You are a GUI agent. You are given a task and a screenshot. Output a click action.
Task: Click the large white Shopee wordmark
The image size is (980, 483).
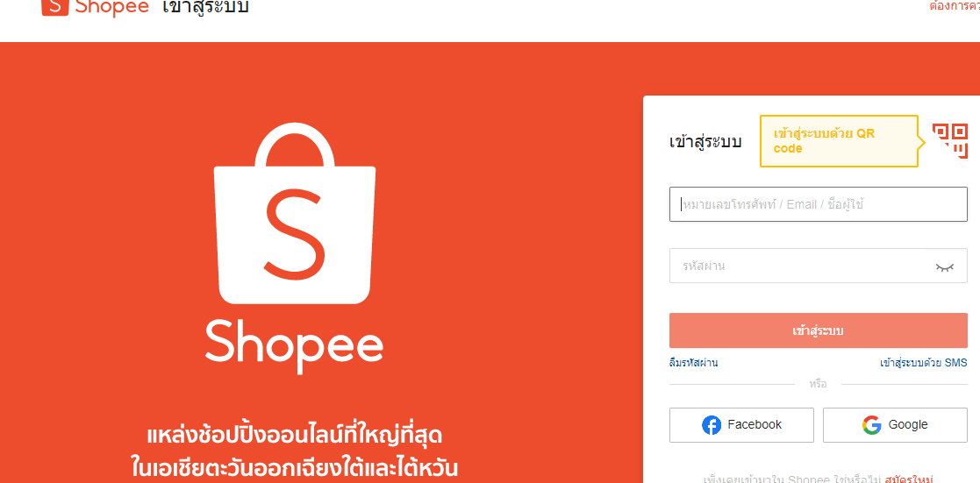(x=294, y=347)
